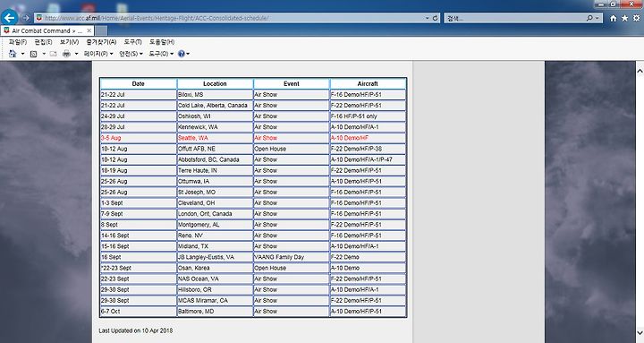Image resolution: width=644 pixels, height=343 pixels.
Task: Select the Offutt AFB, NE cell
Action: point(215,149)
